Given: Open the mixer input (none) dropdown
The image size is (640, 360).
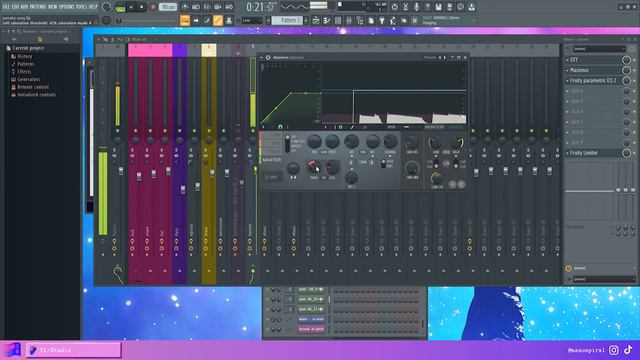Looking at the screenshot, I should coord(599,49).
